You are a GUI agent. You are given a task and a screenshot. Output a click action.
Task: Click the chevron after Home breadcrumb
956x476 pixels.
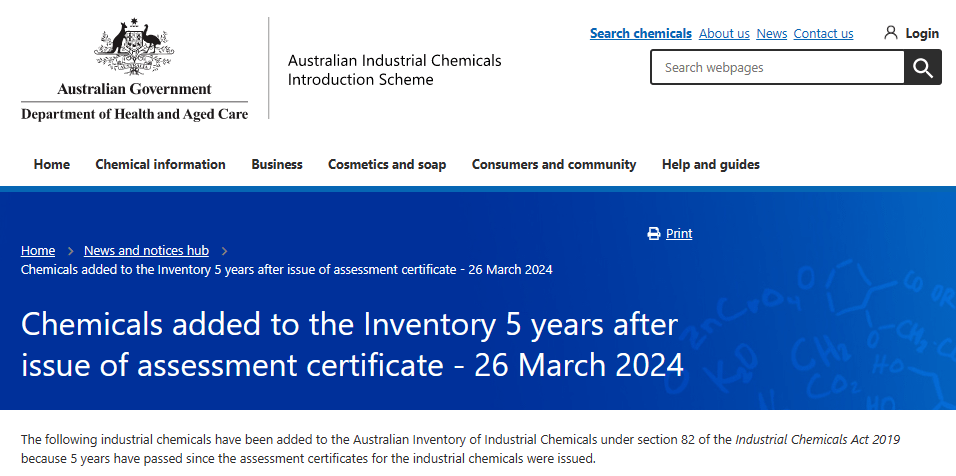[70, 251]
